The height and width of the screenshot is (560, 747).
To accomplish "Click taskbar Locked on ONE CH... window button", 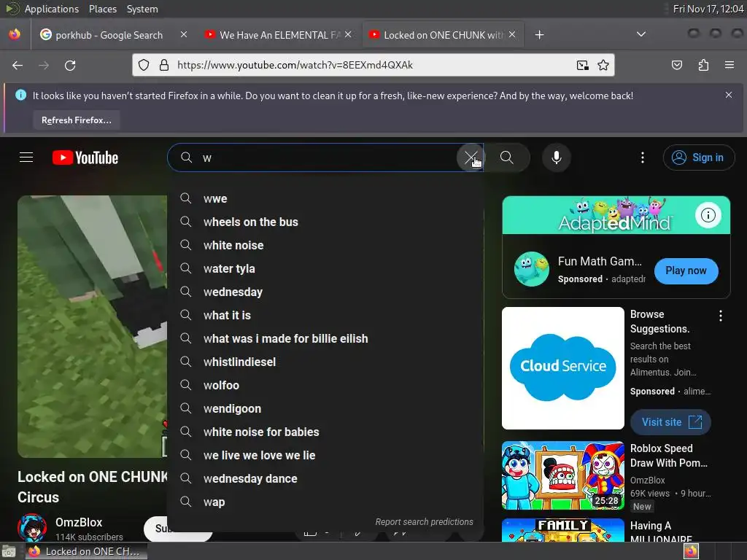I will tap(85, 551).
